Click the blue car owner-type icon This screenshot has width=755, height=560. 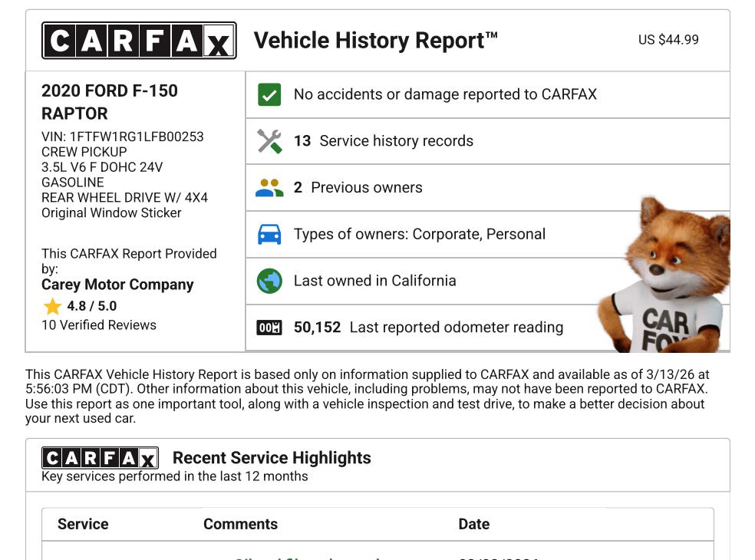269,235
